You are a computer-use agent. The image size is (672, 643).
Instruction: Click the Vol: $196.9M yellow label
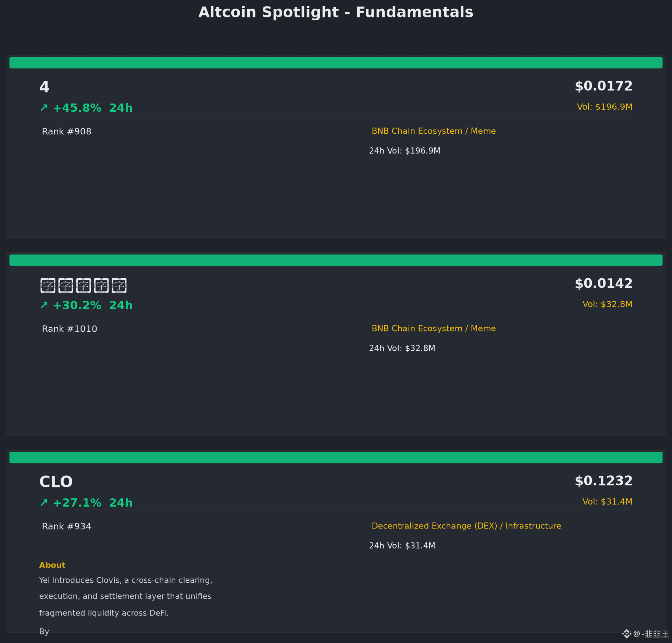[605, 107]
